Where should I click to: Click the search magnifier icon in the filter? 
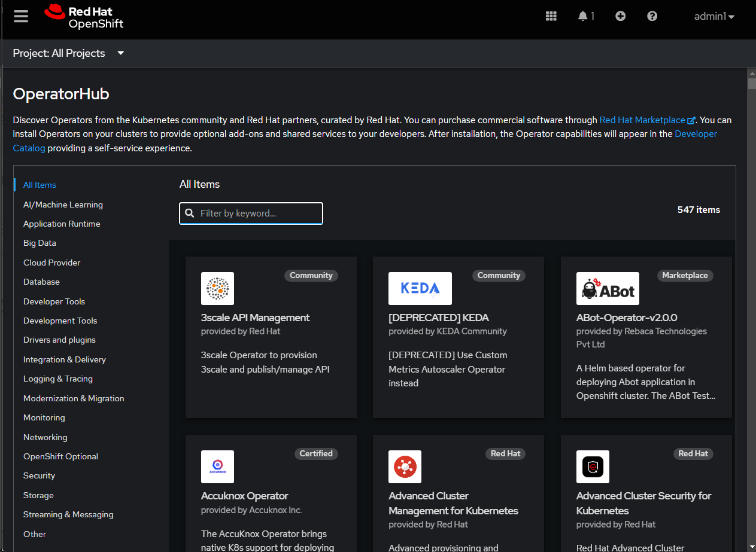click(x=190, y=213)
